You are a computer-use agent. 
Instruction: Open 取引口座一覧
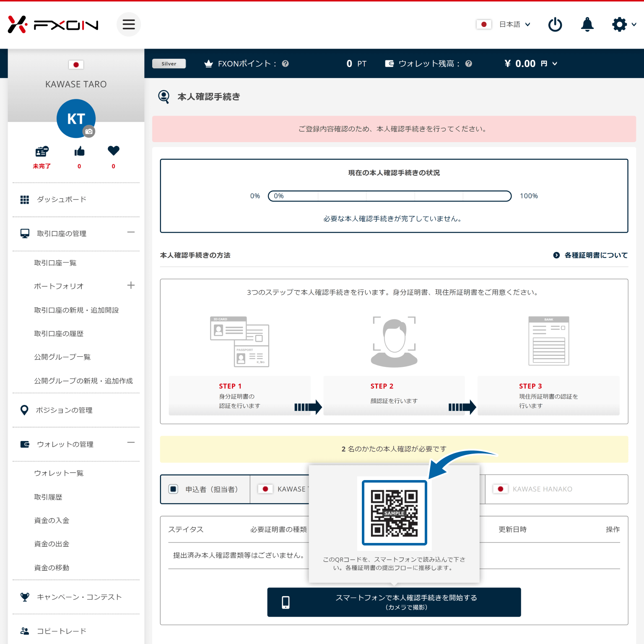pyautogui.click(x=55, y=263)
